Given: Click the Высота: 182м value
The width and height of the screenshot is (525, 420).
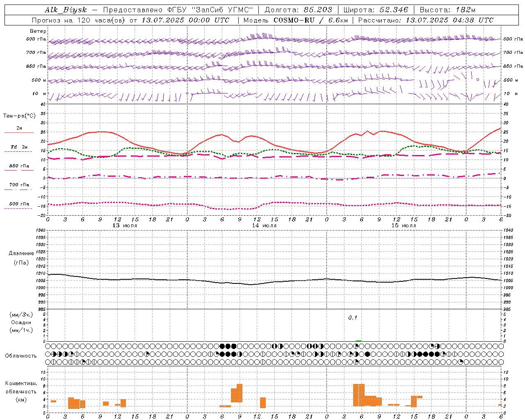Looking at the screenshot, I should pyautogui.click(x=447, y=10).
